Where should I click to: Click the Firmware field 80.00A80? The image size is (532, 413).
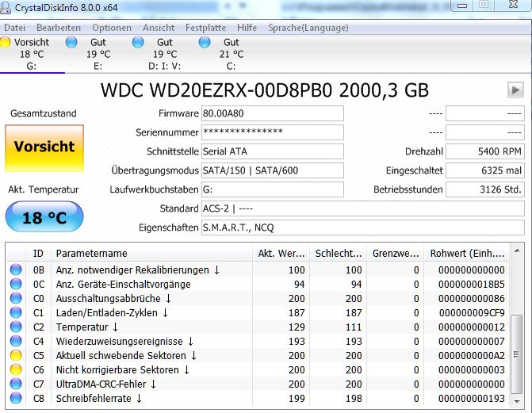point(273,113)
